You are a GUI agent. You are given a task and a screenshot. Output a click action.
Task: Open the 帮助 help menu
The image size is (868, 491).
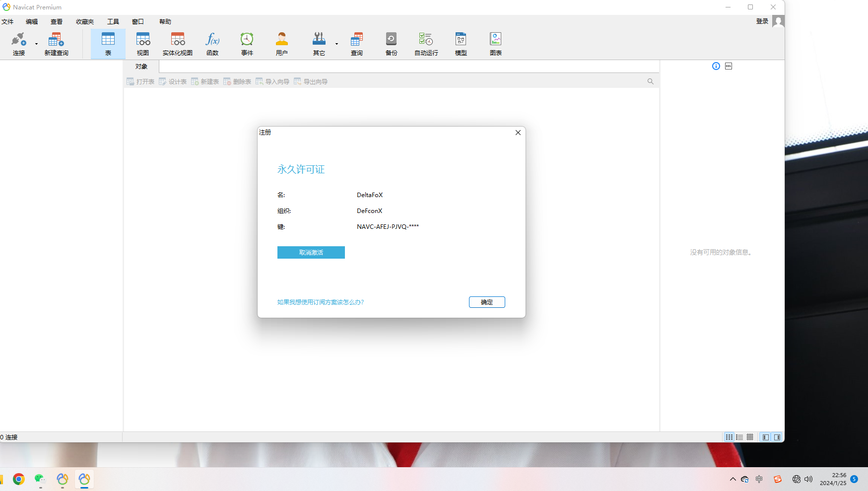click(165, 22)
